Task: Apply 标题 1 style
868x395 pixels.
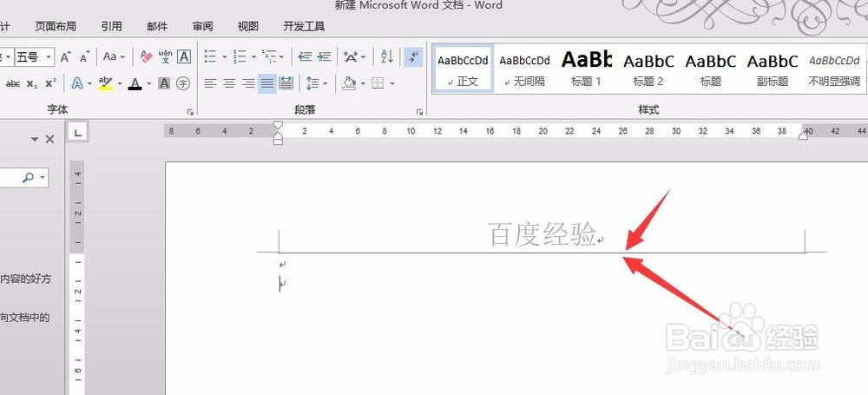Action: [x=587, y=69]
